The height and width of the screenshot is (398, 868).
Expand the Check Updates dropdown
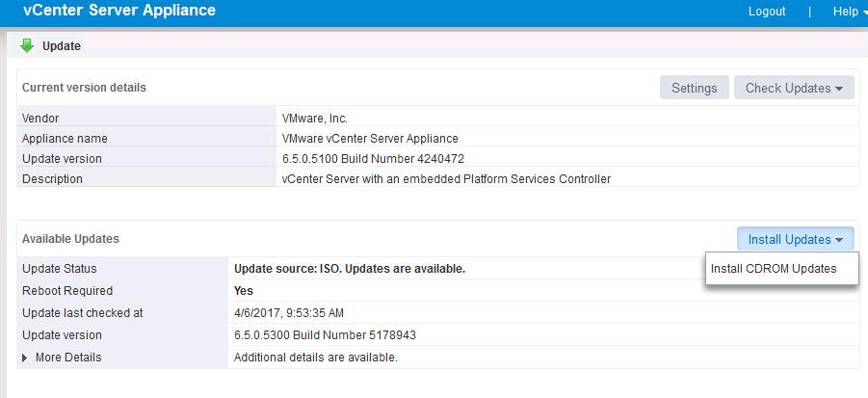coord(794,88)
